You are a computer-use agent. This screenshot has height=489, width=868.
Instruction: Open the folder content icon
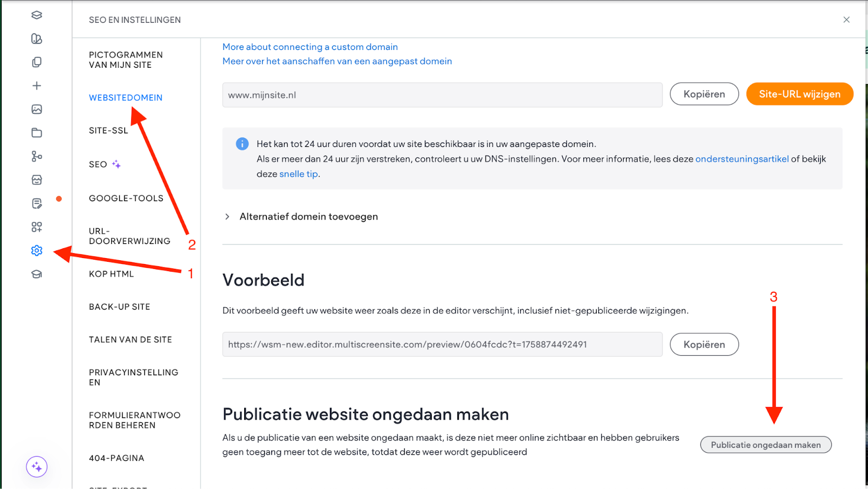coord(37,133)
